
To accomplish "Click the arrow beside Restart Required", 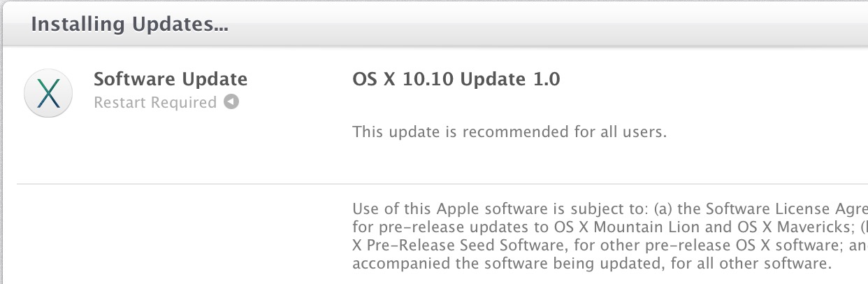I will pos(231,102).
